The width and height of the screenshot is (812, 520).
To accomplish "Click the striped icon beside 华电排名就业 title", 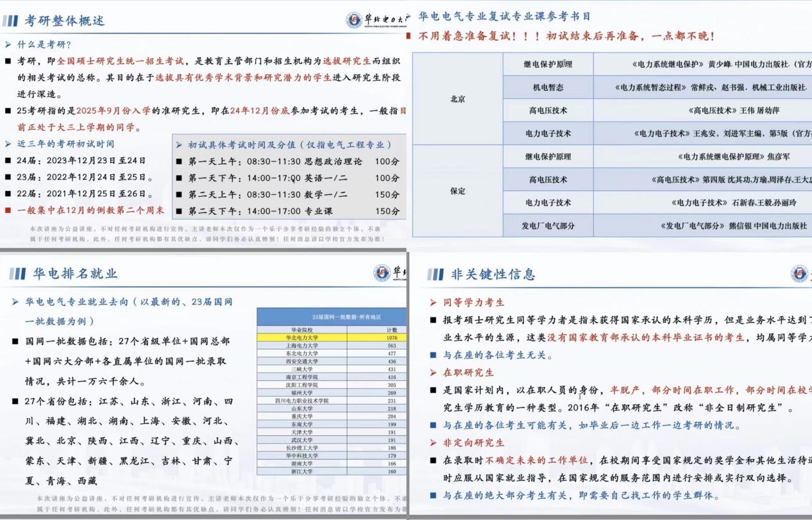I will (18, 274).
